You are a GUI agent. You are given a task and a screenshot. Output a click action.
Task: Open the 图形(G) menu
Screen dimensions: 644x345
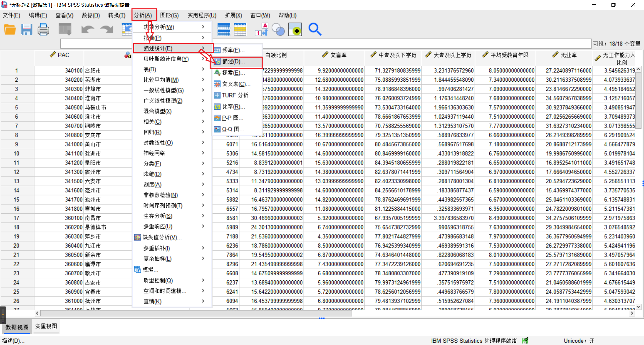point(169,15)
